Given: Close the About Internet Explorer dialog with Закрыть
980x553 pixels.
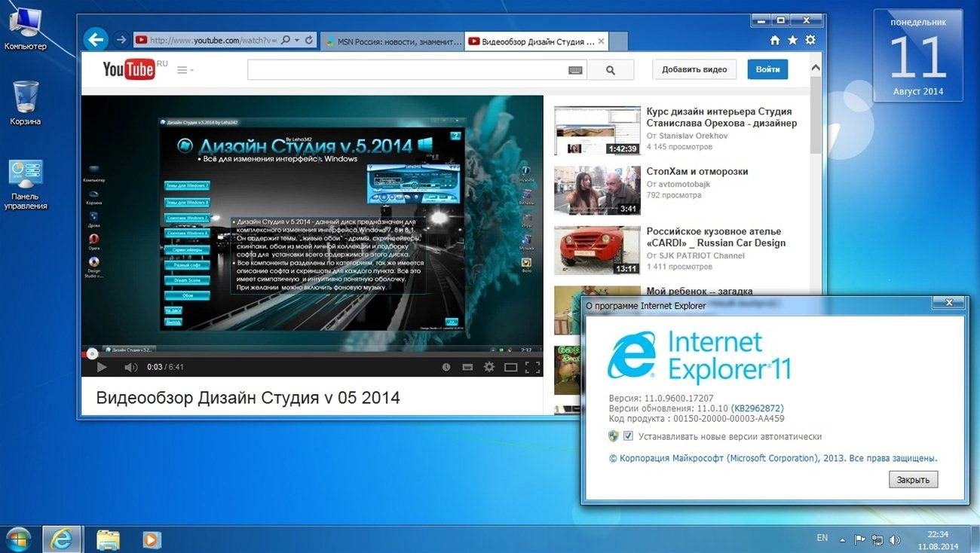Looking at the screenshot, I should pyautogui.click(x=913, y=479).
